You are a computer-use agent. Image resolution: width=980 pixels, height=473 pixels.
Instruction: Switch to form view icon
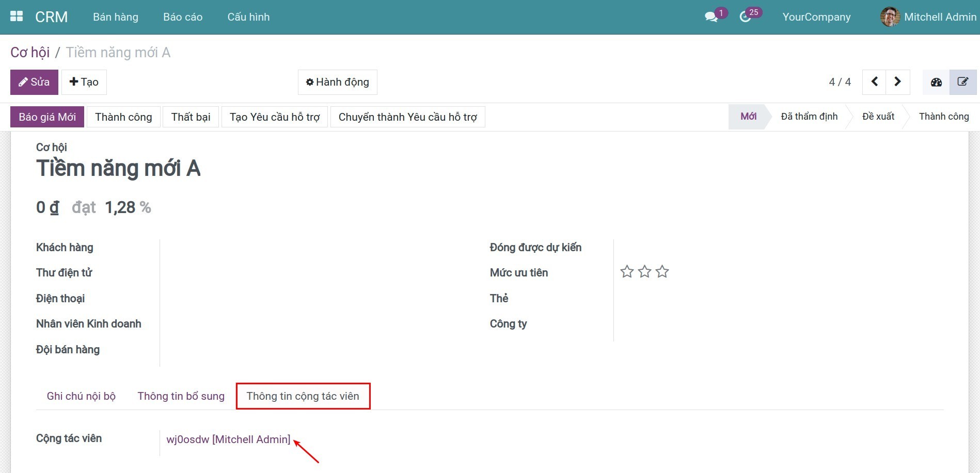click(x=963, y=82)
